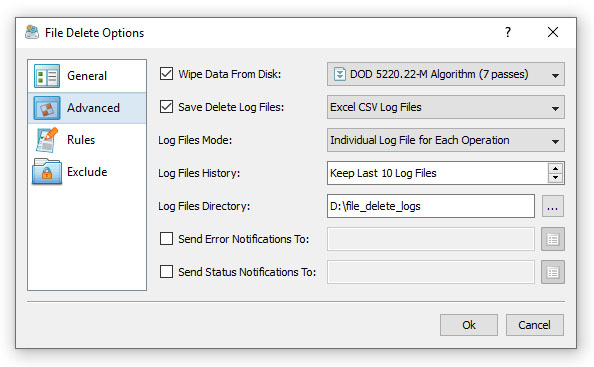
Task: Close the File Delete Options dialog
Action: point(553,32)
